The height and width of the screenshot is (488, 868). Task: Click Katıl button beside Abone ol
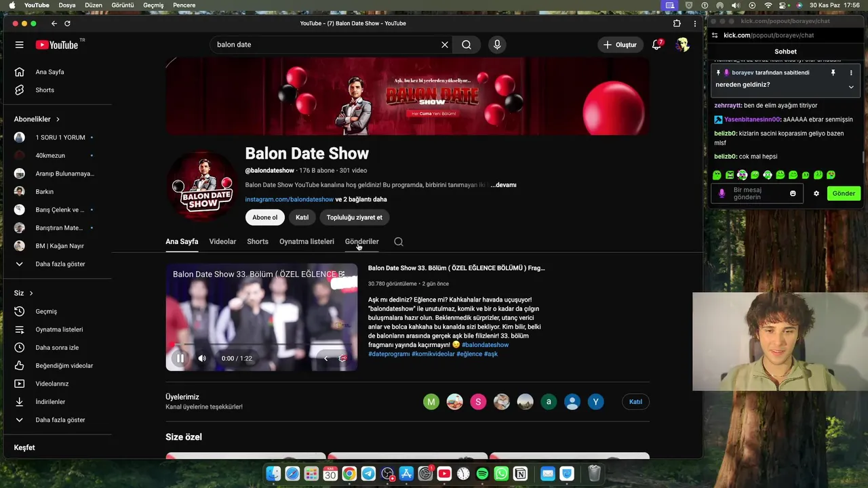(x=302, y=218)
